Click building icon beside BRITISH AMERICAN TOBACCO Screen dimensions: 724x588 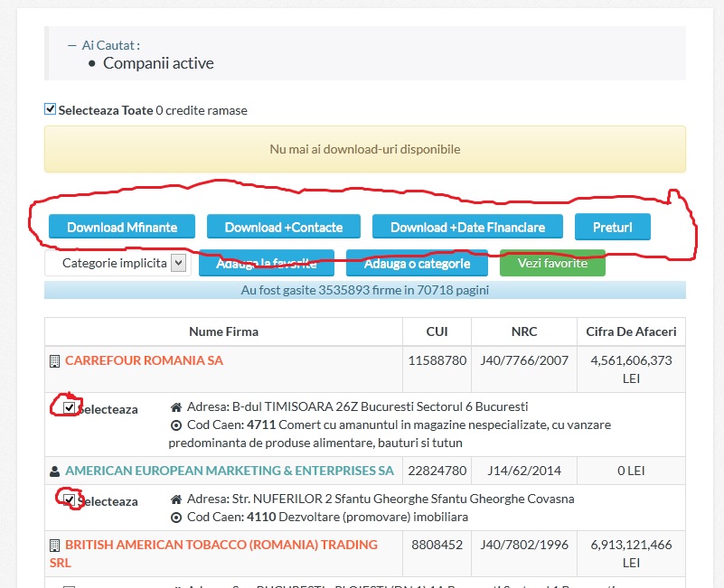[x=54, y=546]
